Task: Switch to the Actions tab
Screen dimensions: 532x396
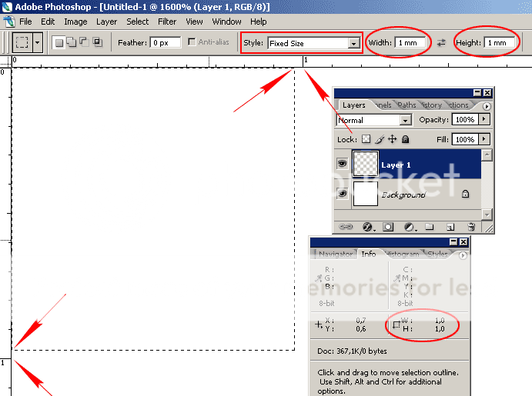Action: click(458, 105)
